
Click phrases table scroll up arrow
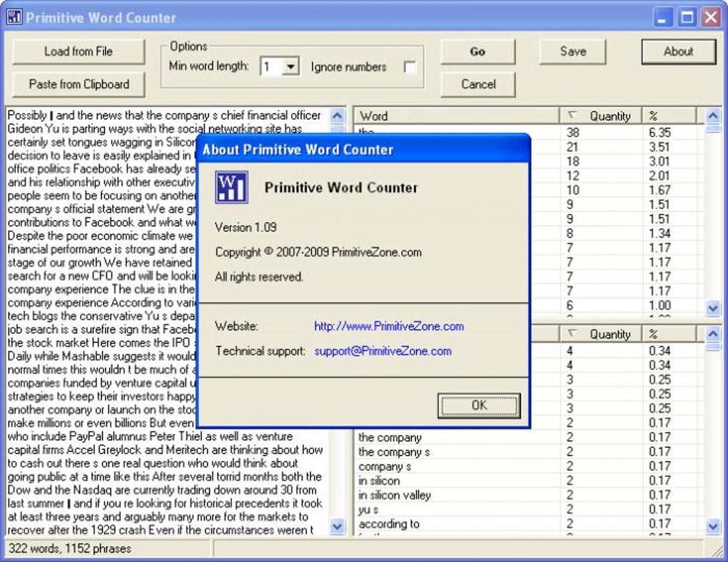click(713, 334)
